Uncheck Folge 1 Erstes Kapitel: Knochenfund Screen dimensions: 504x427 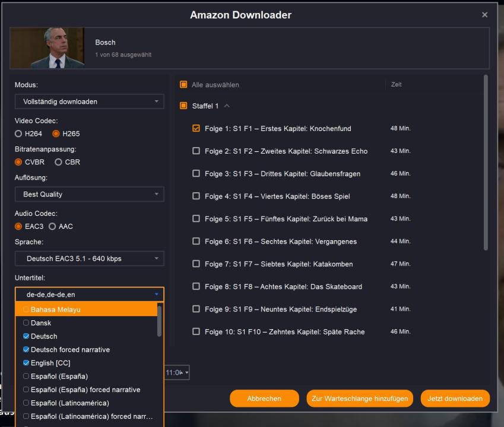tap(196, 129)
